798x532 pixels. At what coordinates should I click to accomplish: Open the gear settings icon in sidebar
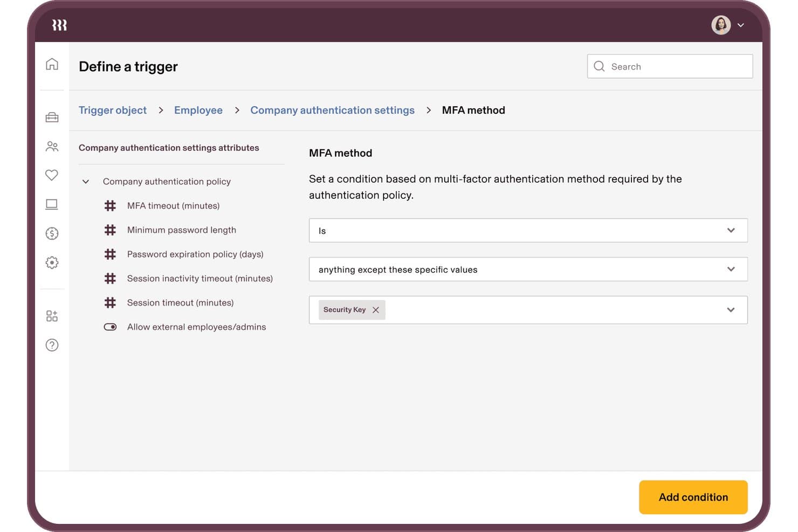52,262
